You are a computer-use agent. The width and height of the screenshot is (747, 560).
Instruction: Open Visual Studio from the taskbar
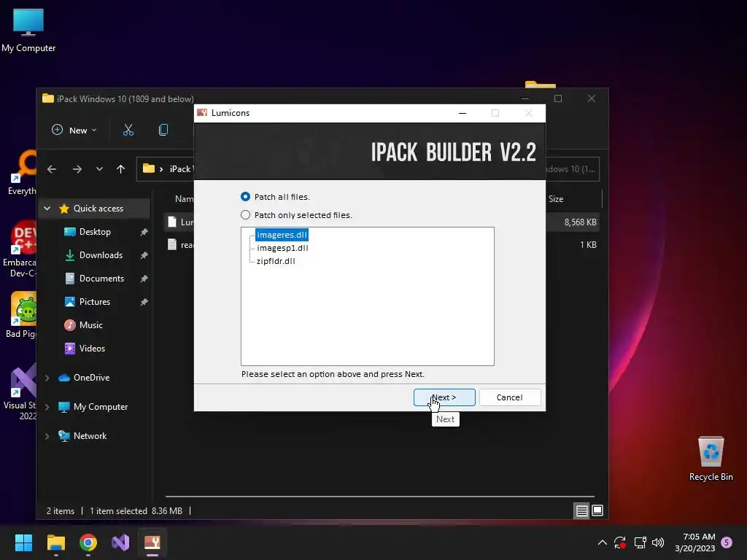120,542
